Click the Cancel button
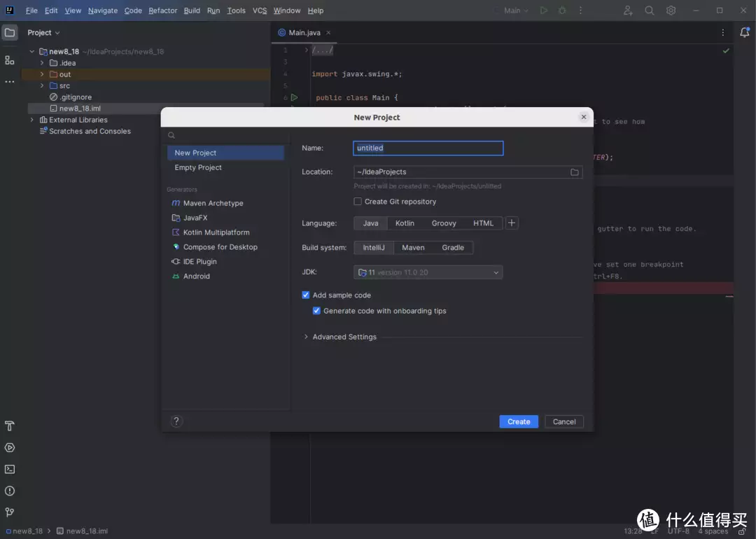The width and height of the screenshot is (756, 539). tap(564, 421)
